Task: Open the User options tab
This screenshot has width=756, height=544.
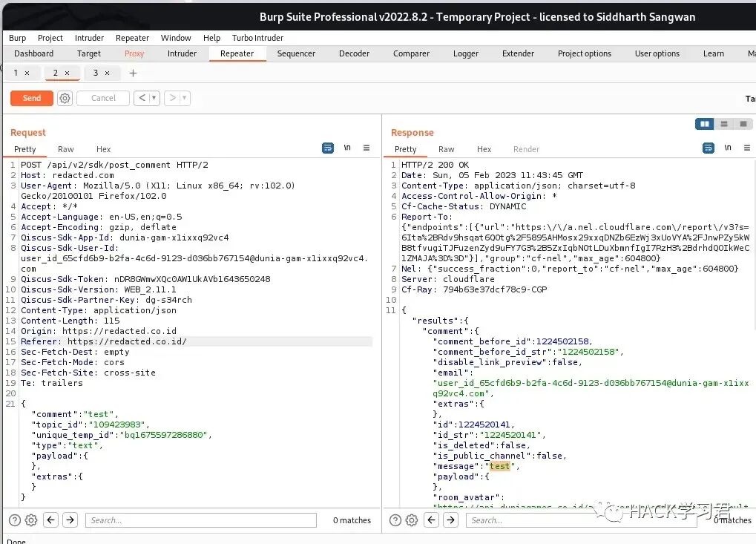Action: coord(657,53)
